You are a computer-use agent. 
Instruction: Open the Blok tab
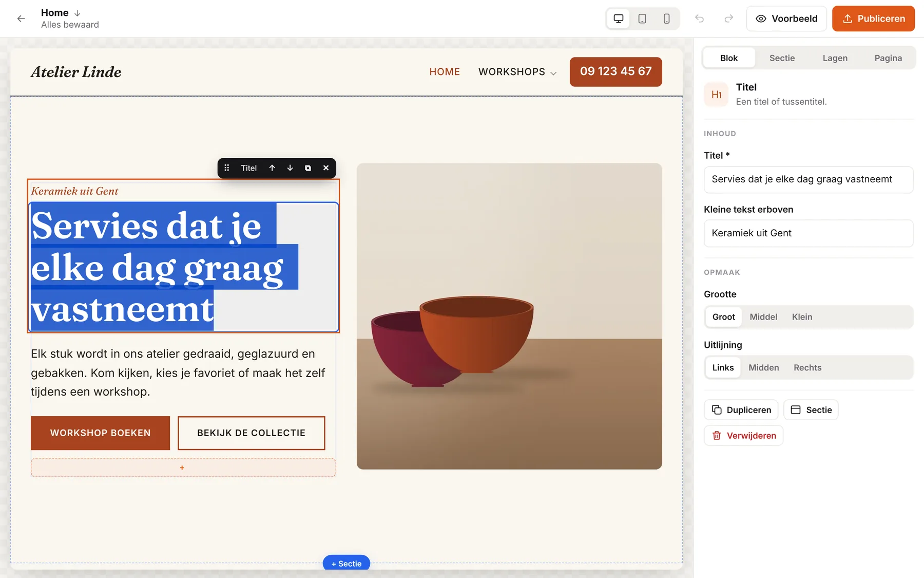point(729,58)
